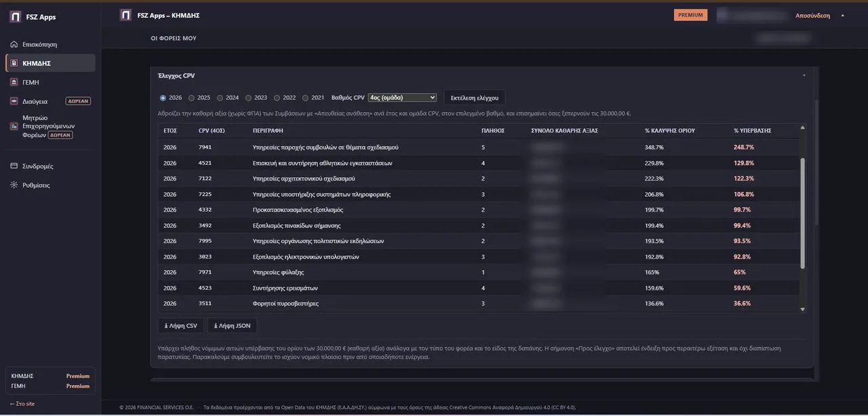868x416 pixels.
Task: Choose the 2021 year radio button
Action: pyautogui.click(x=305, y=98)
